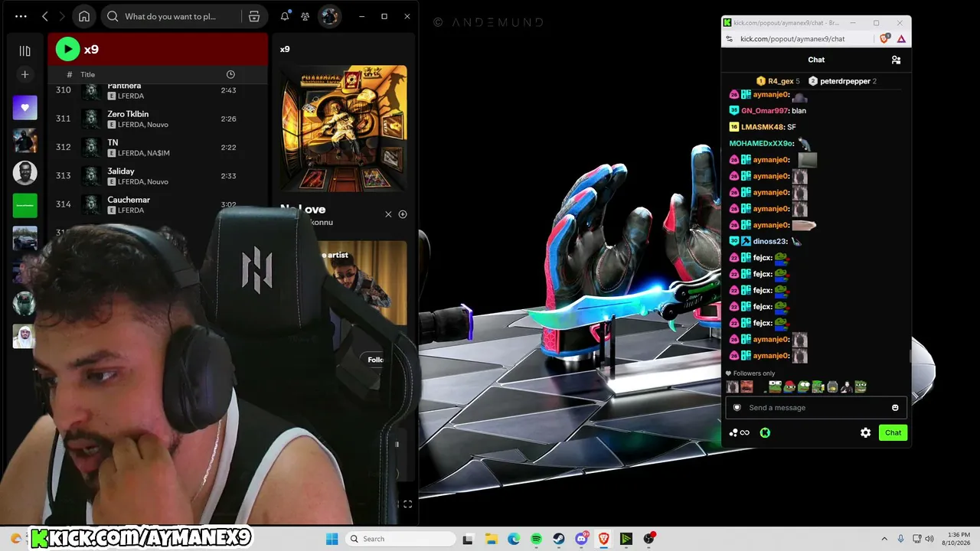Show hidden system tray icons
The image size is (980, 551).
pyautogui.click(x=884, y=539)
